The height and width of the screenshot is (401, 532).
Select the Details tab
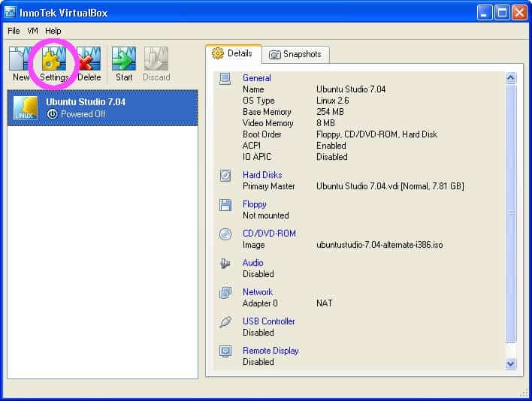(233, 53)
